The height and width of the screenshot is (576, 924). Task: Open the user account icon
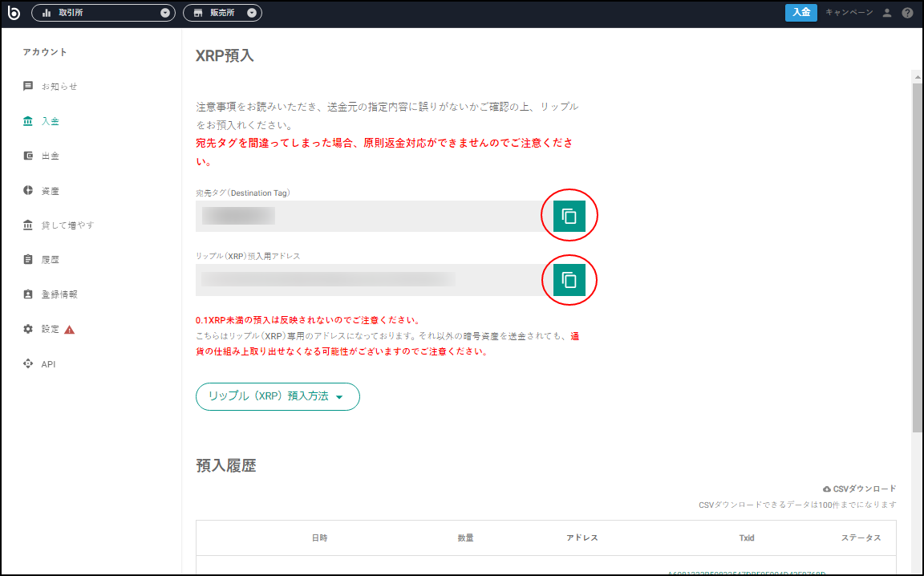coord(887,13)
